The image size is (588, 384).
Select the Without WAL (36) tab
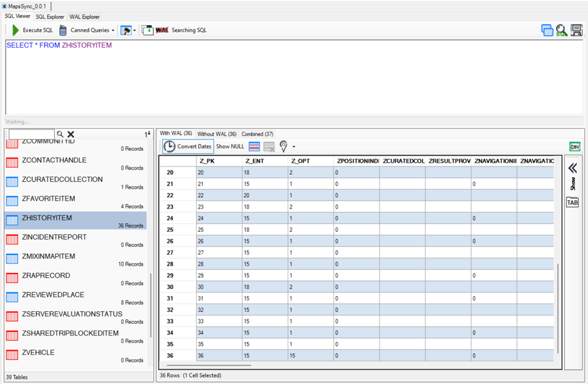[217, 134]
